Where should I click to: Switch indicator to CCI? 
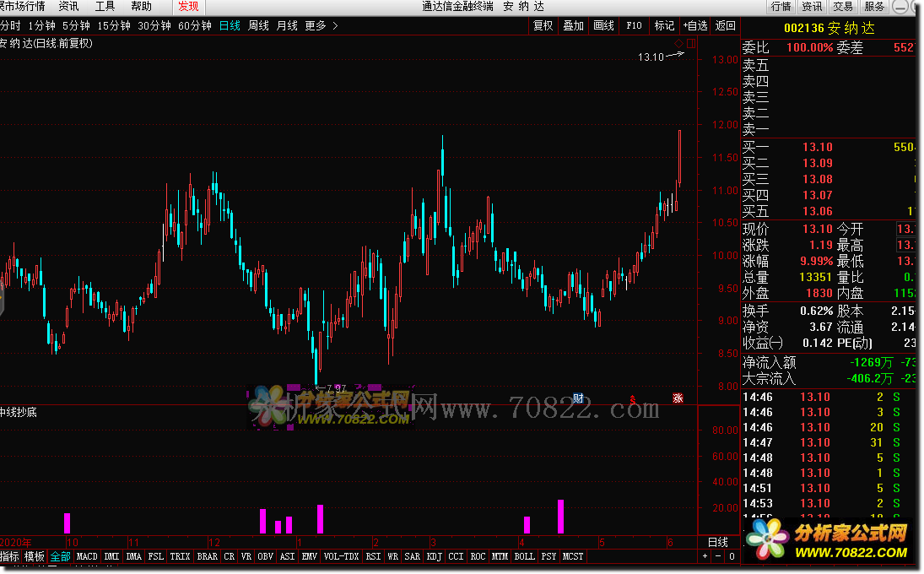pos(457,556)
